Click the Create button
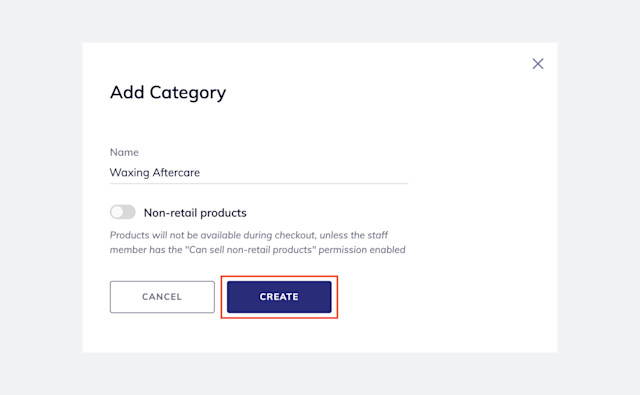 pyautogui.click(x=279, y=297)
